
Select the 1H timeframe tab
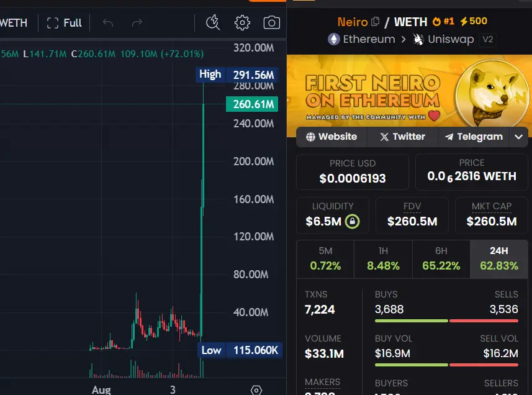384,259
